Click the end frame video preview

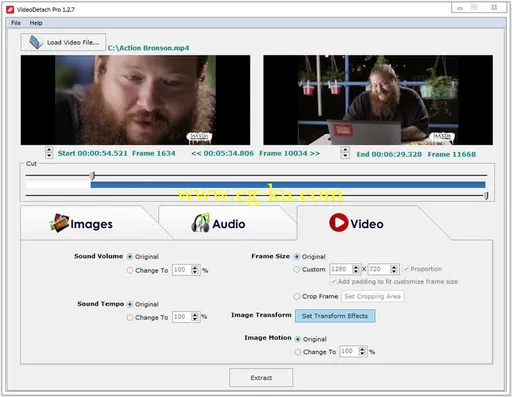(378, 100)
